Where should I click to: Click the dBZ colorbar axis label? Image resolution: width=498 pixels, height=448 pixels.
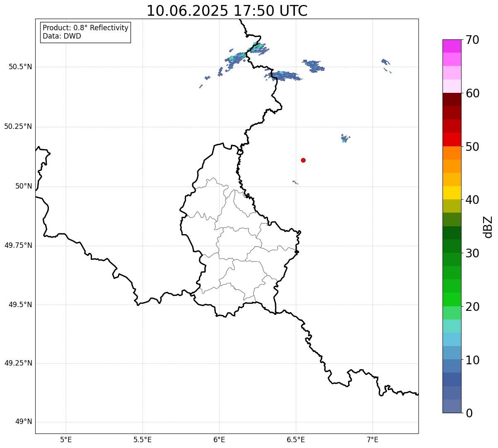(x=488, y=227)
